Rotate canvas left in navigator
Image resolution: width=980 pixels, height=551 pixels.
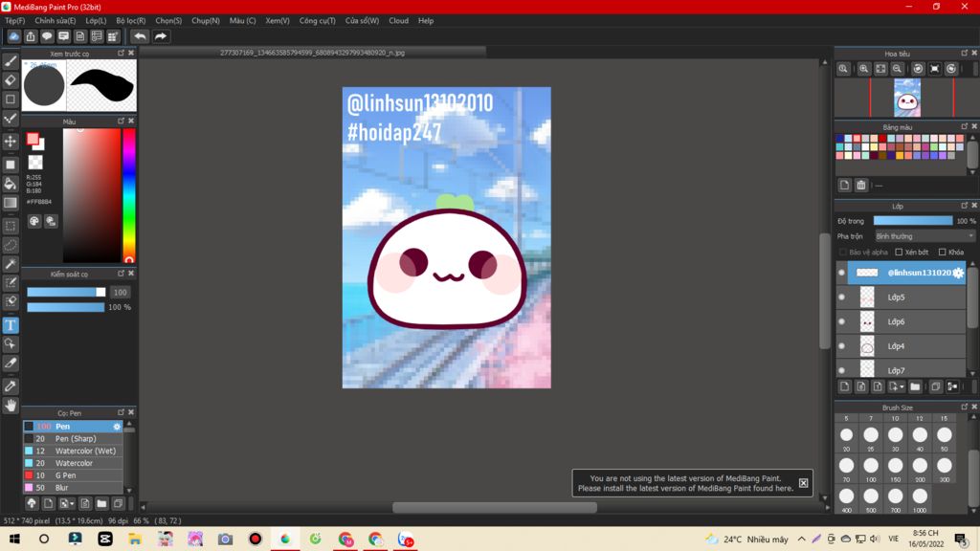click(918, 69)
